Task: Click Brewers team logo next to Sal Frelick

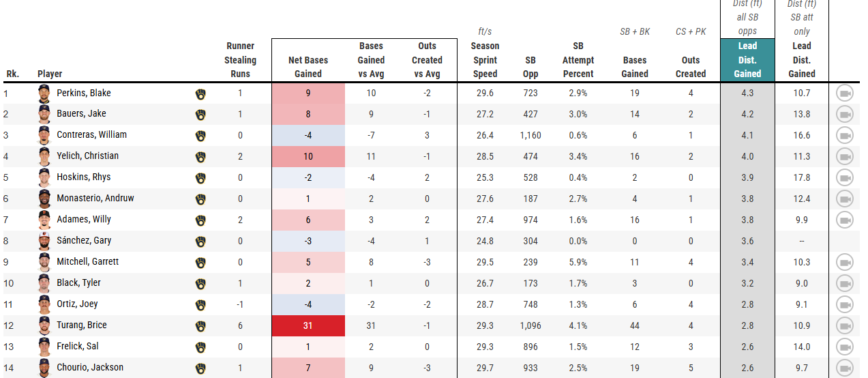Action: click(x=200, y=347)
